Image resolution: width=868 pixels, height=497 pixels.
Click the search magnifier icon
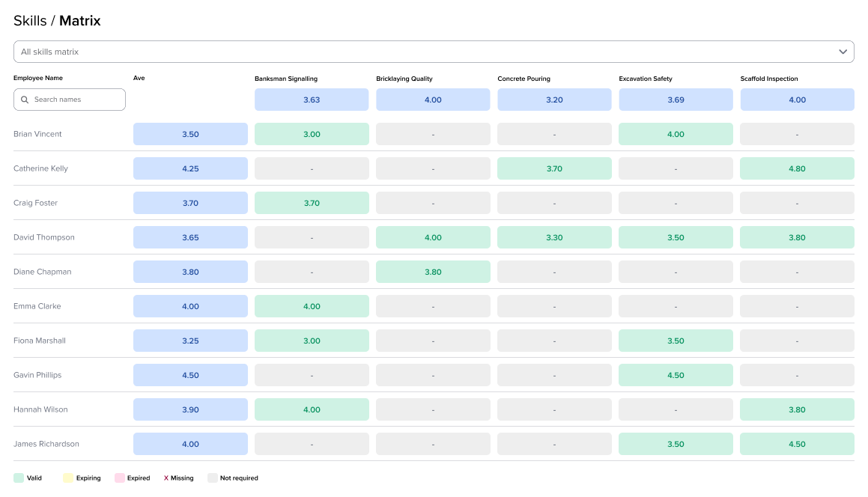[x=25, y=100]
